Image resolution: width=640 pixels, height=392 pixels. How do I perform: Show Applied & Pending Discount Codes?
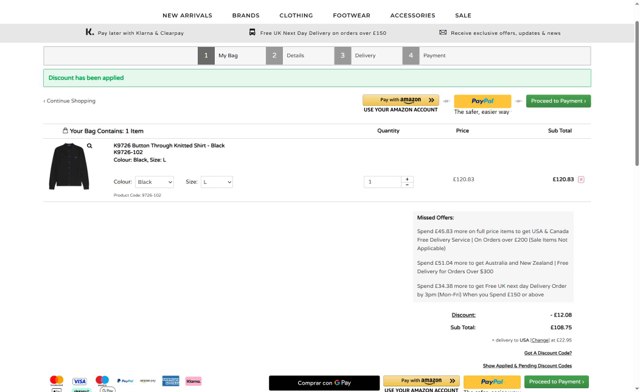pos(527,366)
